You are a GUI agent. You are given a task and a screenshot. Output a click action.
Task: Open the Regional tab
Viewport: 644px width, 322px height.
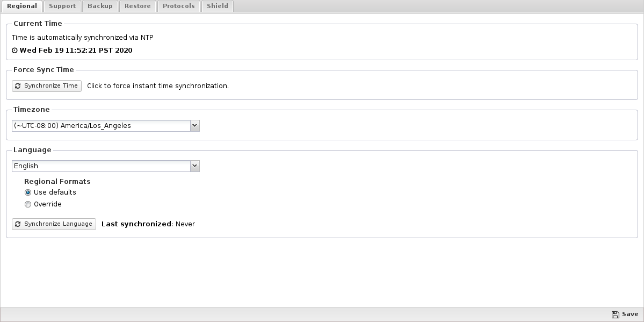pos(22,6)
